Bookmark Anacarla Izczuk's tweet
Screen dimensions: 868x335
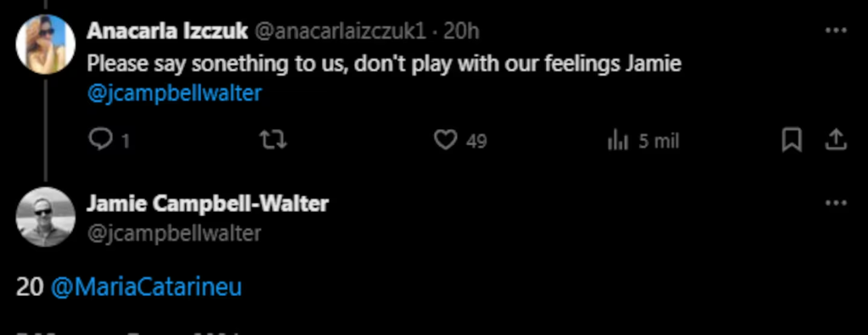[792, 141]
